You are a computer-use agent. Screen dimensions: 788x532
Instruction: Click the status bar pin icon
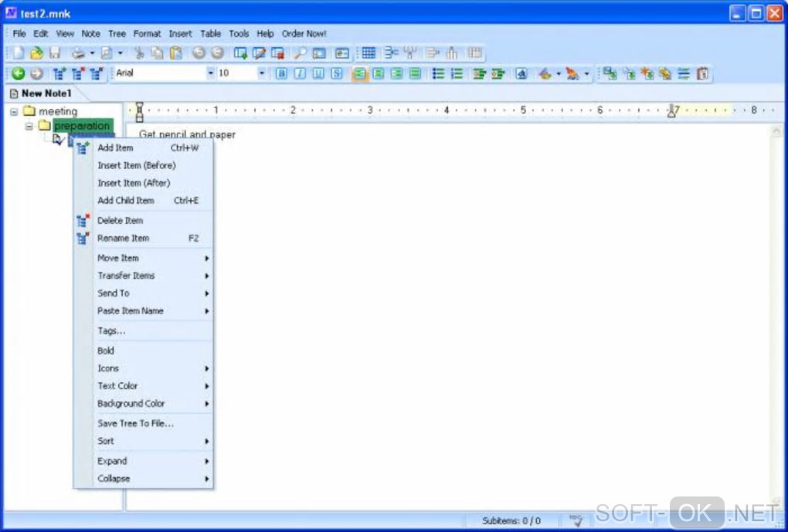point(576,520)
